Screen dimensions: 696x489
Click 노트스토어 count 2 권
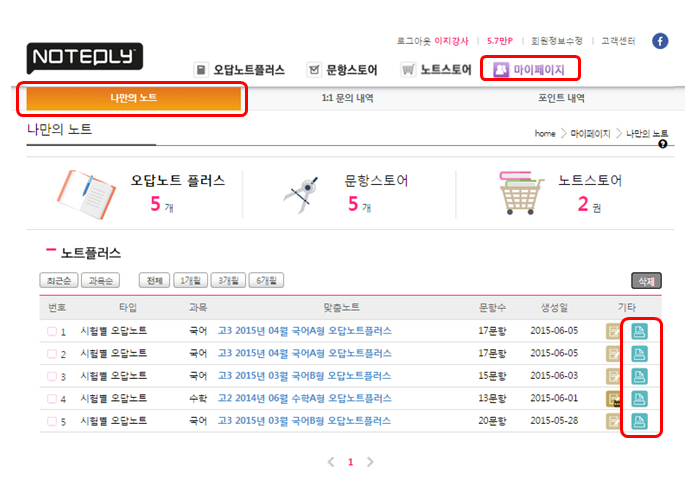click(x=589, y=205)
